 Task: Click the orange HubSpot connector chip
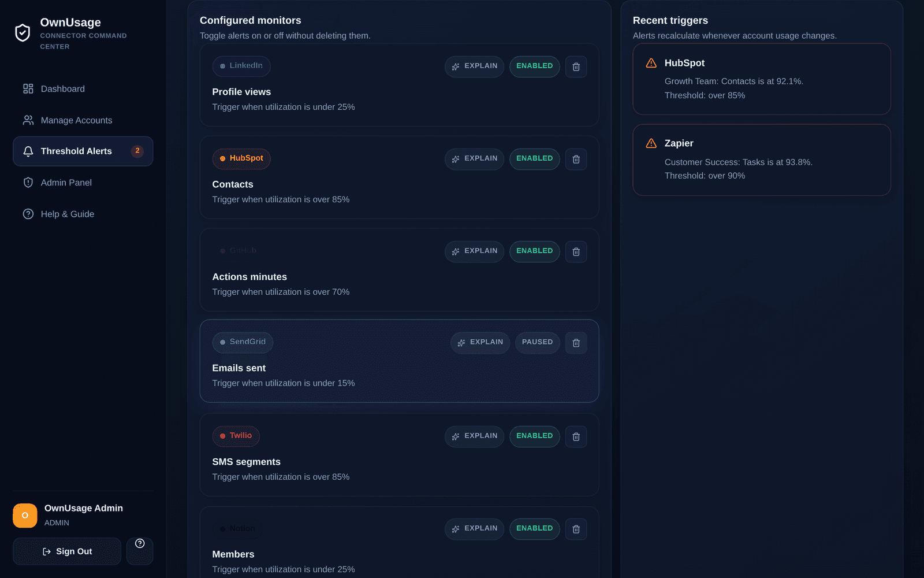(x=241, y=158)
